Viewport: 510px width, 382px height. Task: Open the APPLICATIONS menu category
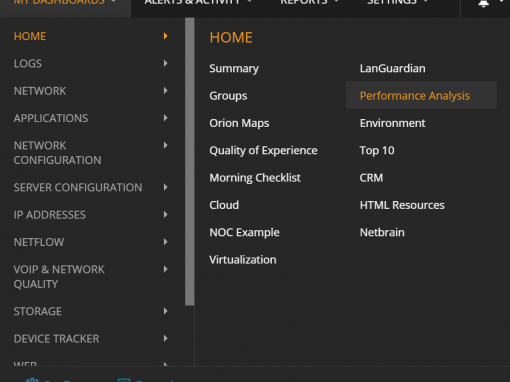[x=51, y=118]
